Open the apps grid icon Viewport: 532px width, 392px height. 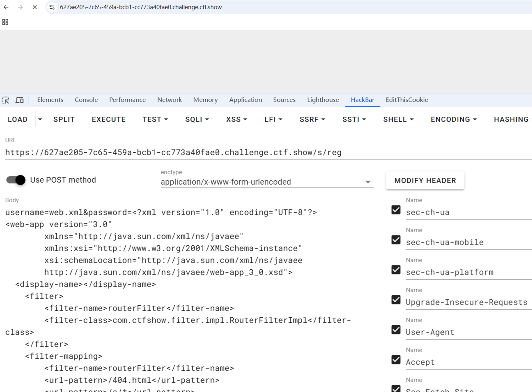tap(5, 22)
